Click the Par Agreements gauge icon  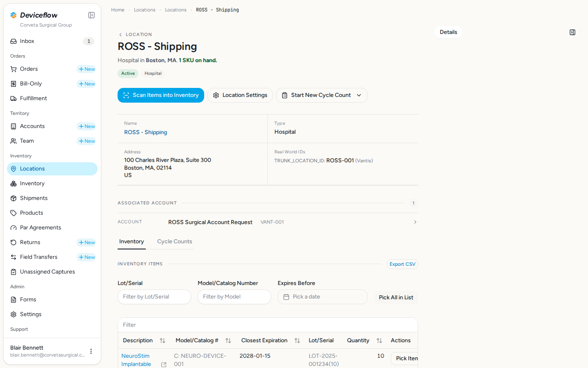[13, 228]
